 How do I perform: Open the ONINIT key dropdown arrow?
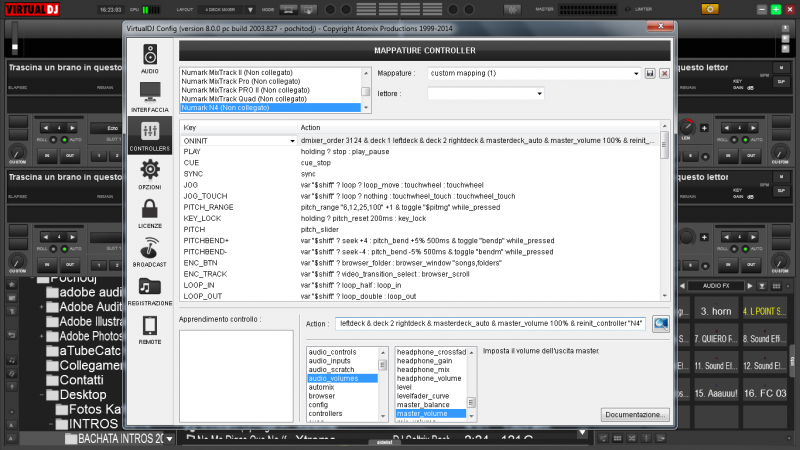(x=292, y=141)
